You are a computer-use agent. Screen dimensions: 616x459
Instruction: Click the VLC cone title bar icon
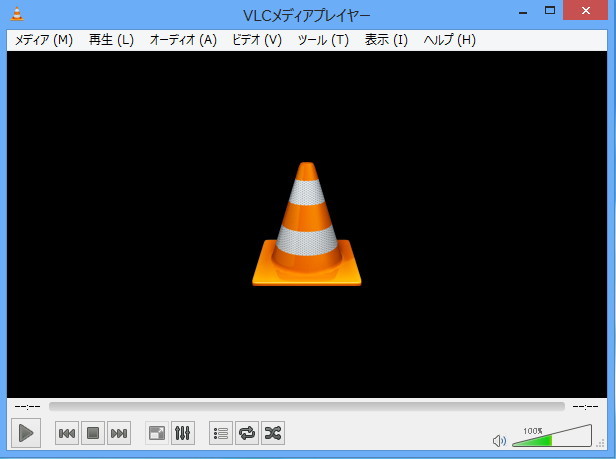pos(17,14)
